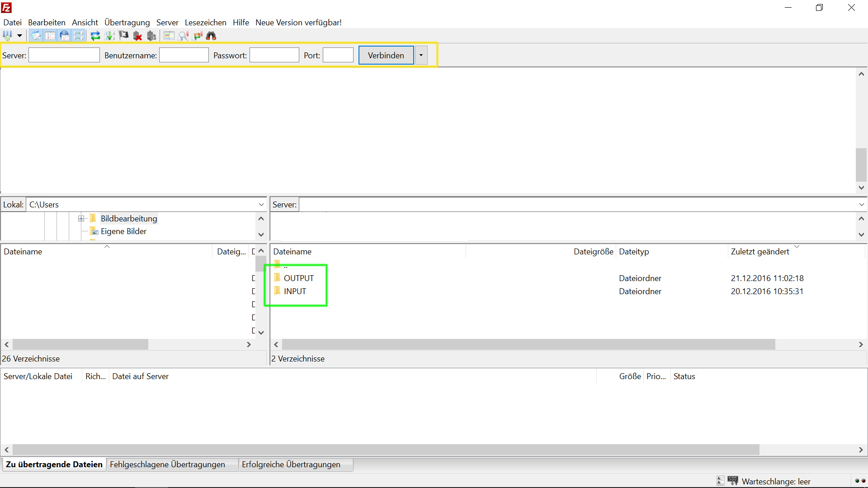Open the Site Manager dropdown arrow

(19, 35)
